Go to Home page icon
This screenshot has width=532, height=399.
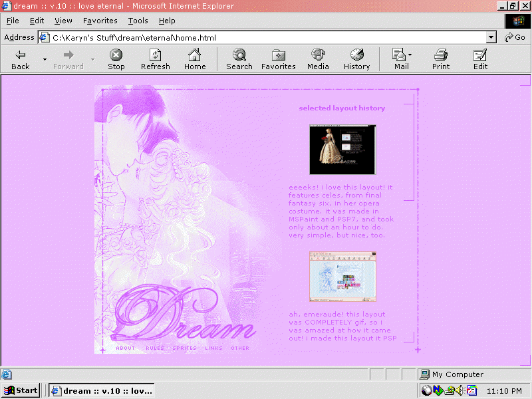click(x=195, y=55)
